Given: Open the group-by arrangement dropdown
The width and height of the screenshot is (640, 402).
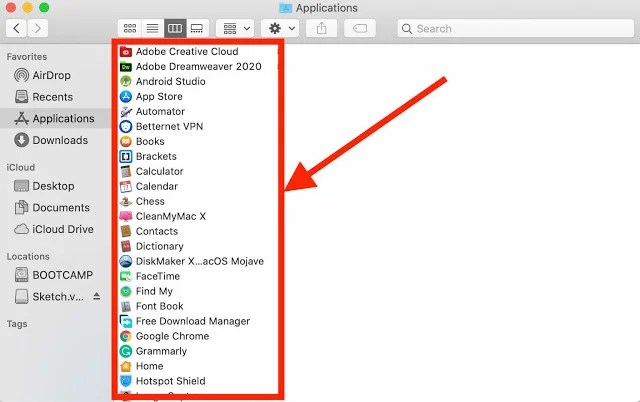Looking at the screenshot, I should pos(236,28).
